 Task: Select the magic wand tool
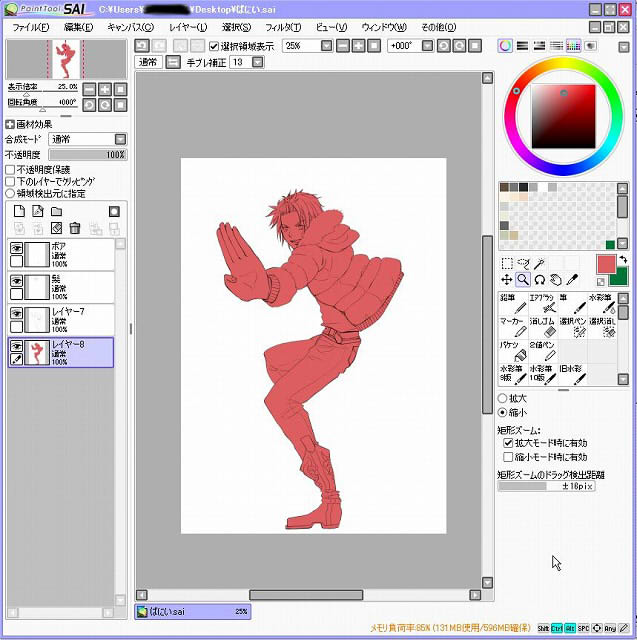(x=539, y=264)
